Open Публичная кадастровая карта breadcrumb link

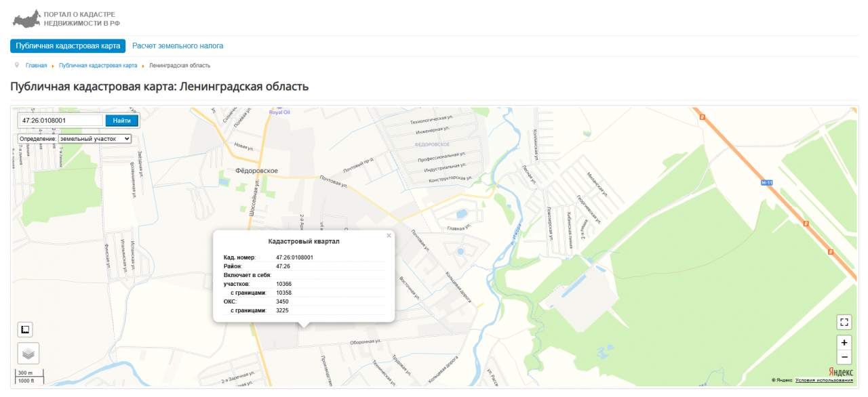(98, 66)
